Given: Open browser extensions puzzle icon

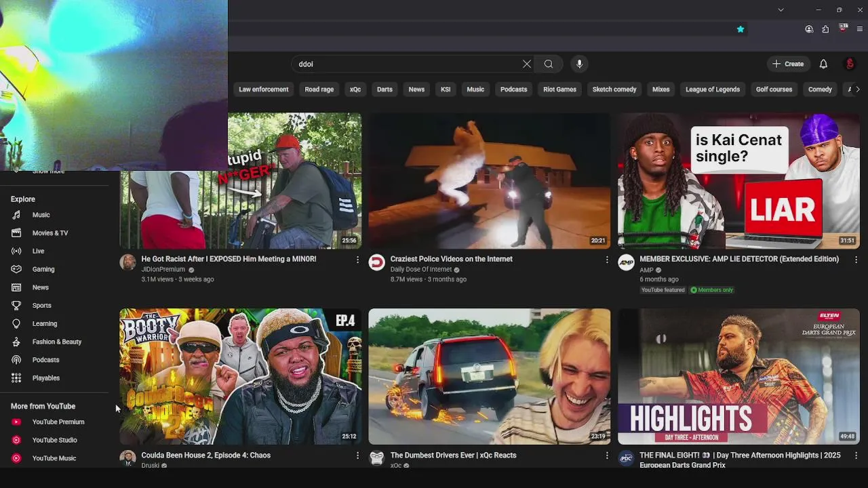Looking at the screenshot, I should pyautogui.click(x=825, y=29).
